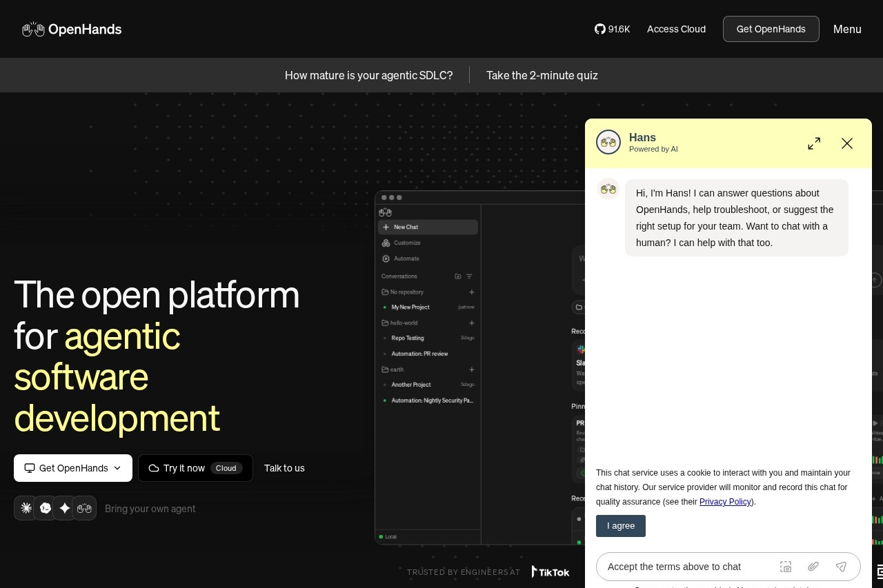Open Access Cloud in the navigation
Viewport: 883px width, 588px height.
tap(676, 29)
